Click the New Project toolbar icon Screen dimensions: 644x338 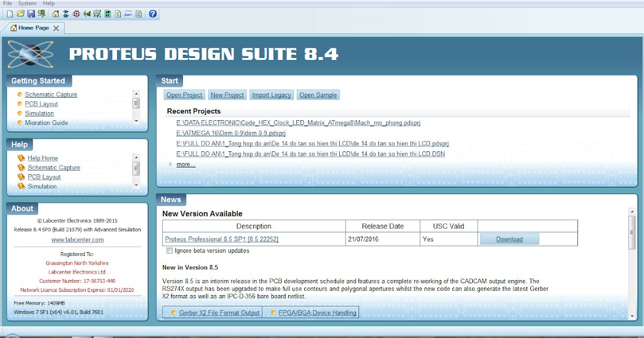tap(10, 14)
